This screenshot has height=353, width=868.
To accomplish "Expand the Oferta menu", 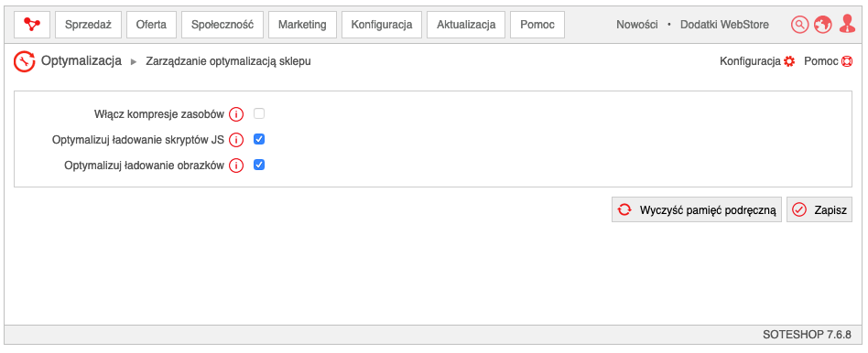I will point(151,25).
